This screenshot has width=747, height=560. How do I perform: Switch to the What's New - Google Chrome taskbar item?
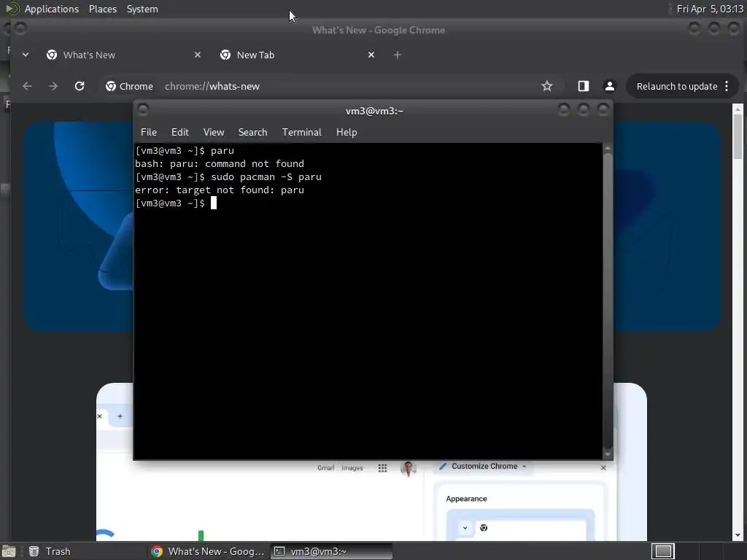[x=208, y=551]
